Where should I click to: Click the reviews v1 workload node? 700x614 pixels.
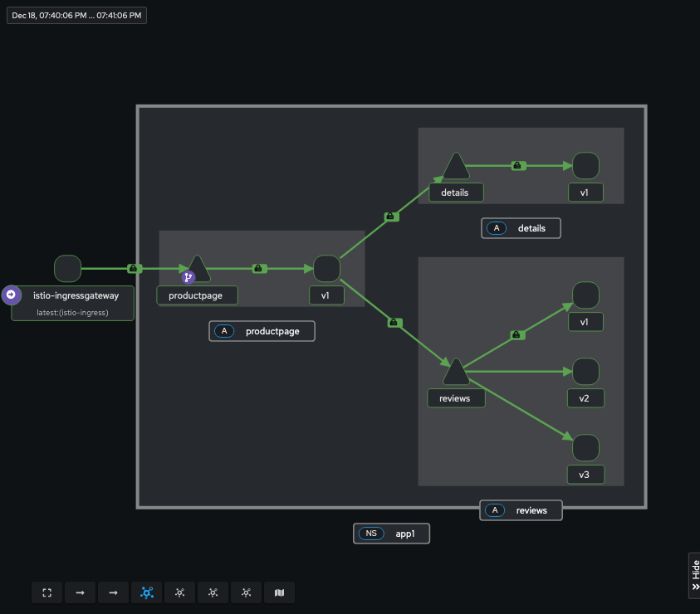585,295
